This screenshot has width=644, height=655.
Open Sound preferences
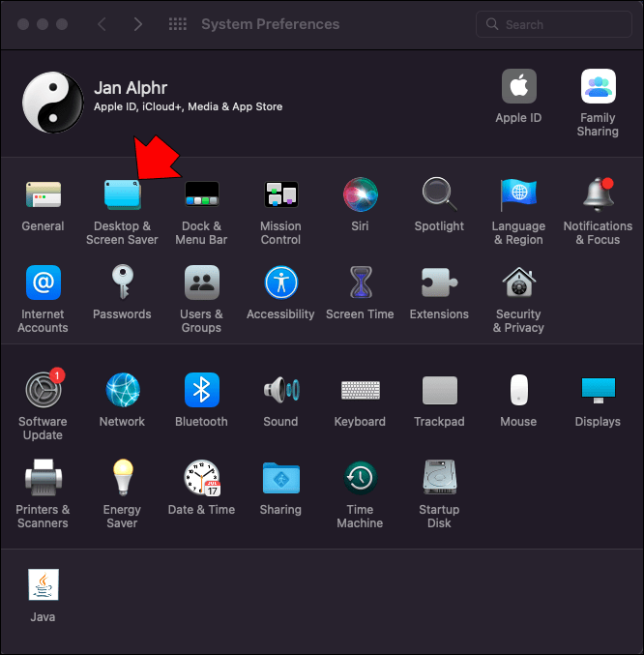[280, 390]
